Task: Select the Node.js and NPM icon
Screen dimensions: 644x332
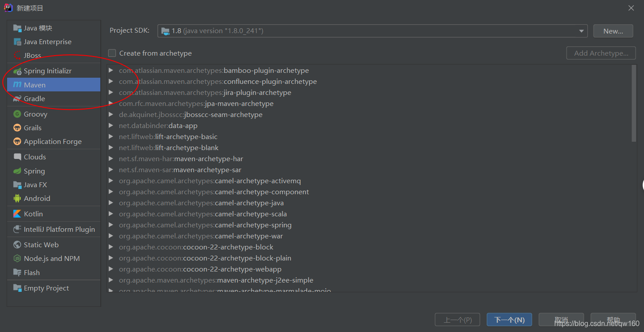Action: pyautogui.click(x=17, y=259)
